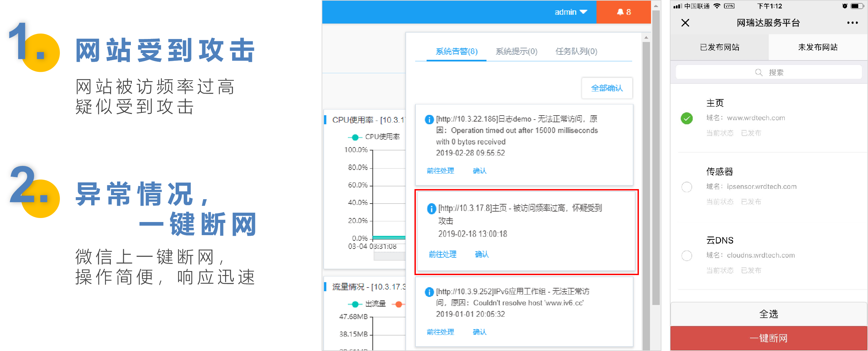868x351 pixels.
Task: Open the 未发布网站 tab
Action: 818,47
